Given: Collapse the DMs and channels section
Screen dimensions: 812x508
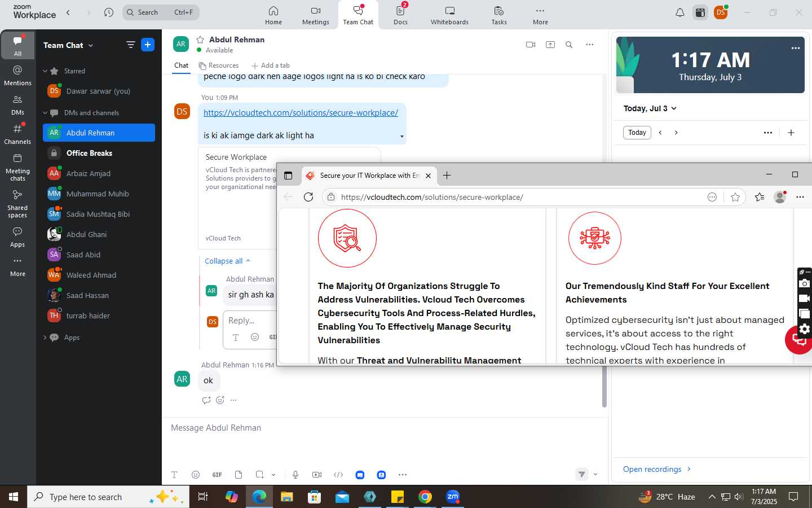Looking at the screenshot, I should click(x=45, y=113).
